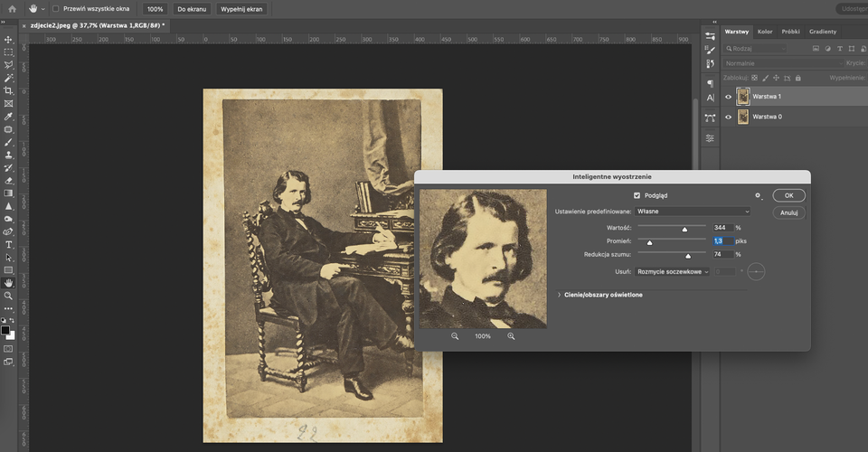Screen dimensions: 868x452
Task: Hide Warstwa 0 layer visibility
Action: point(729,117)
